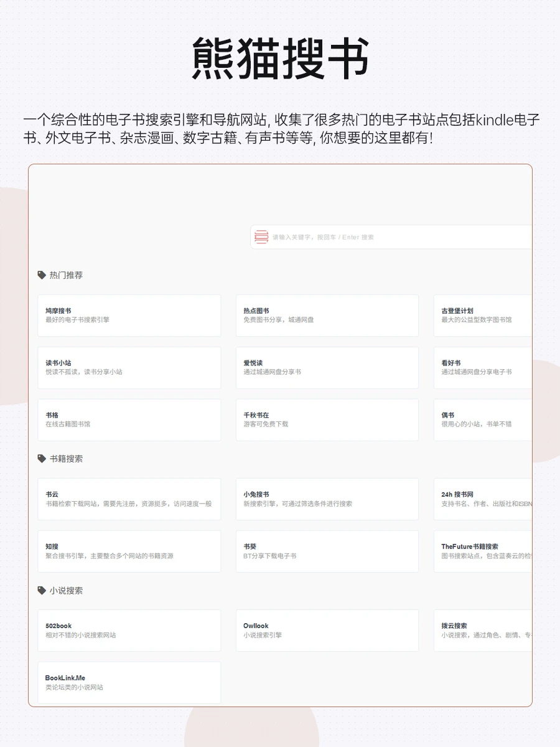
Task: Open BookLink.Me forum-style novel site
Action: coord(129,683)
